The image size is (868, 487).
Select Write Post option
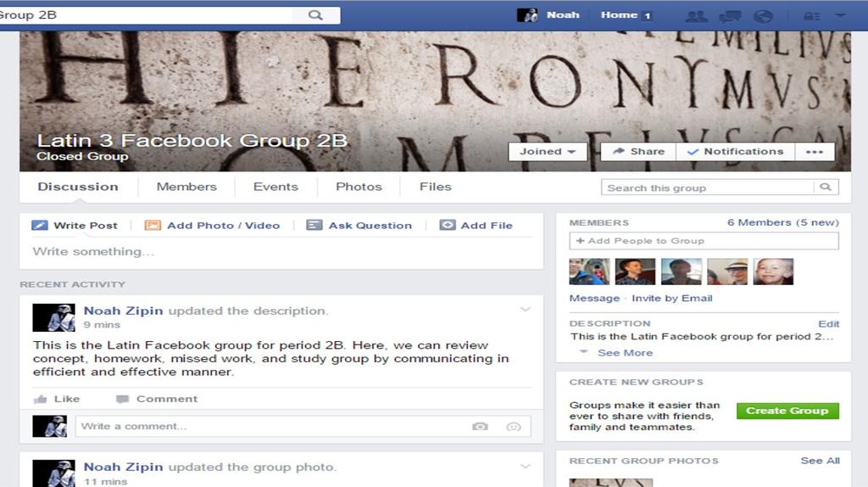pyautogui.click(x=86, y=226)
